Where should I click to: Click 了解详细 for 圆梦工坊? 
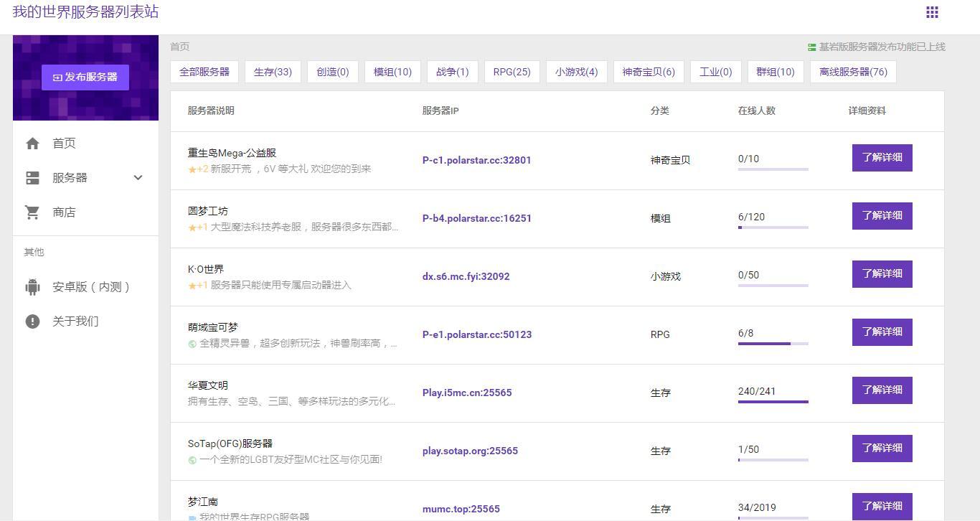[x=882, y=216]
